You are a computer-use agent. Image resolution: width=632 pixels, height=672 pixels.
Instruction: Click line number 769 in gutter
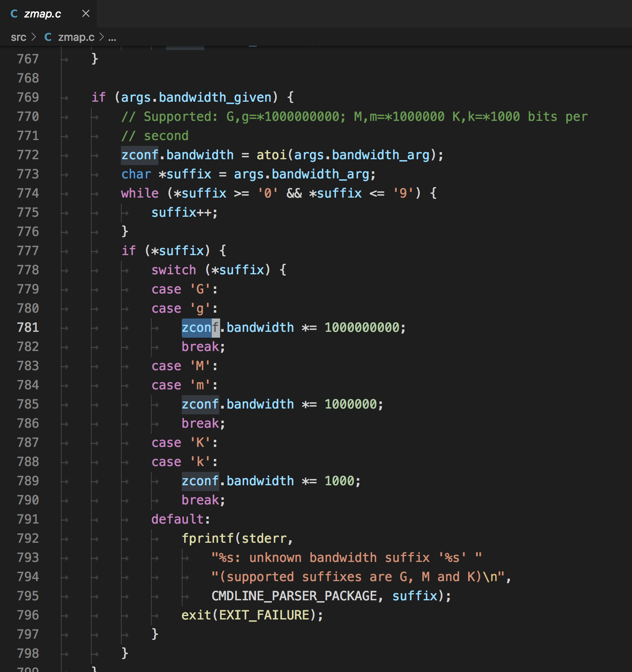pos(28,97)
